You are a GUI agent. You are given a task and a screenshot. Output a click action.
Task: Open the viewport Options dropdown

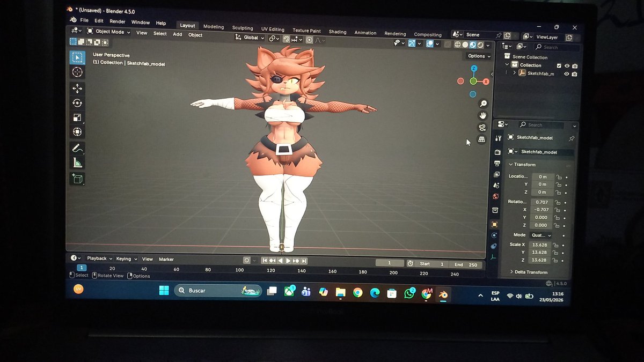click(479, 56)
